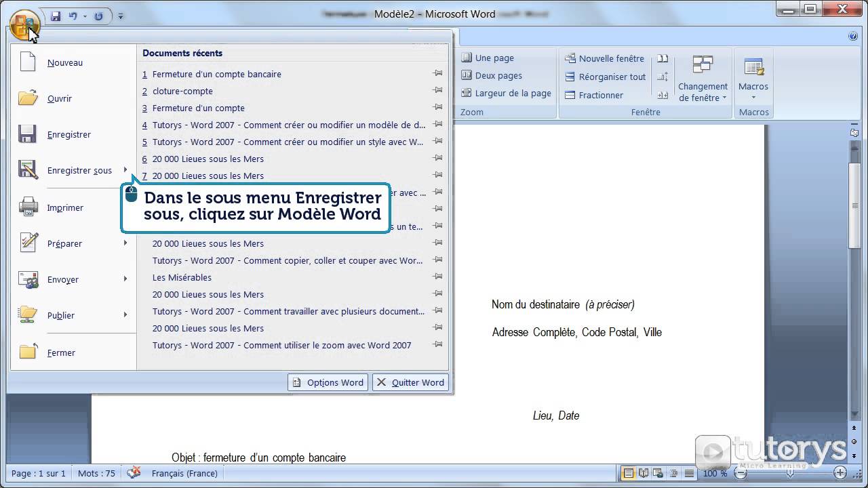Viewport: 868px width, 488px height.
Task: Pin cloture-compte to the recent list
Action: [438, 90]
